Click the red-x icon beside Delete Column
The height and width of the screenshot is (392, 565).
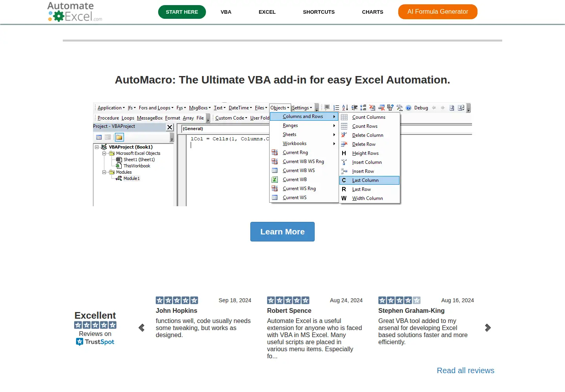(344, 135)
